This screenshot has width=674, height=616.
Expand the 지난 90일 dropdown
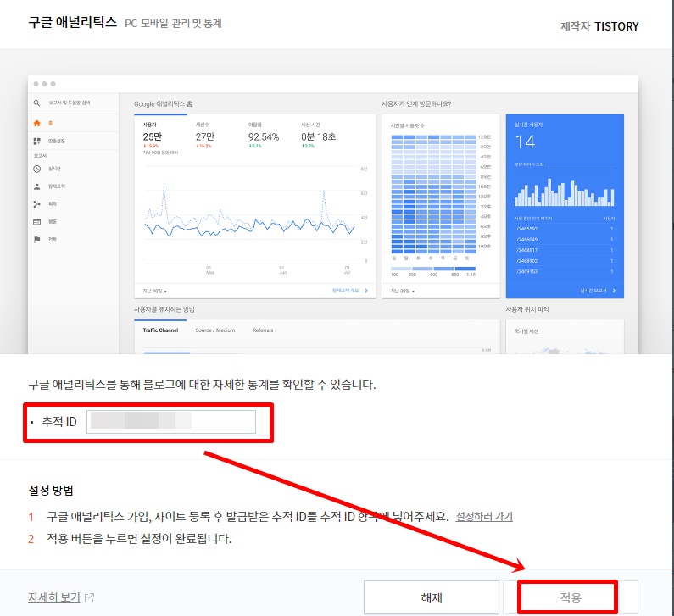(x=155, y=291)
